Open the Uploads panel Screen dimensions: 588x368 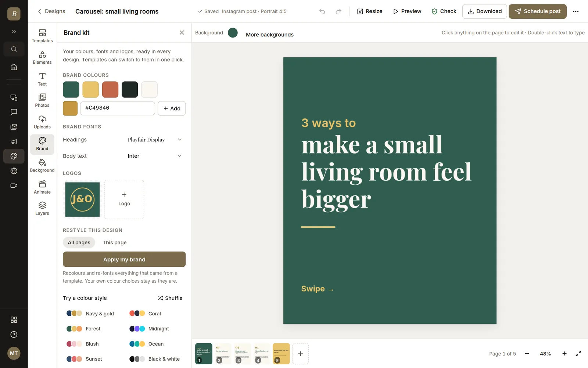[42, 122]
